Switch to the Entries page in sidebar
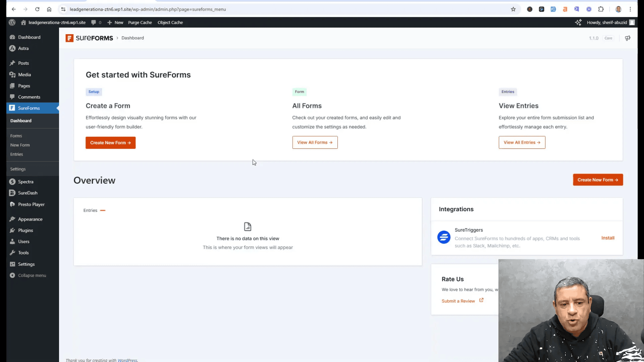This screenshot has height=362, width=644. (16, 154)
